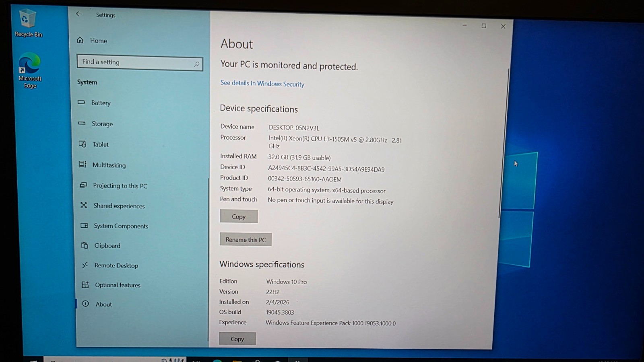The height and width of the screenshot is (362, 644).
Task: Click the processor value Intel(R) Xeon(R) E3-1505M
Action: click(335, 142)
